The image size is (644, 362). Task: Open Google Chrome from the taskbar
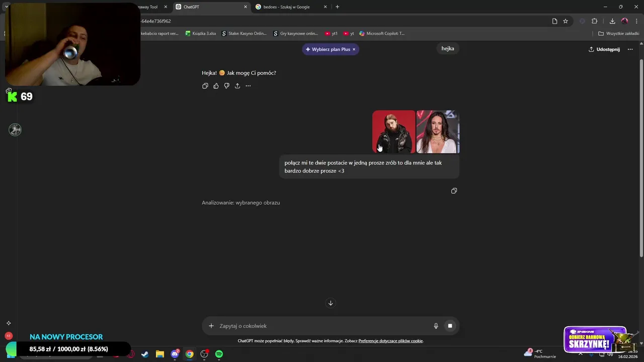(x=189, y=354)
